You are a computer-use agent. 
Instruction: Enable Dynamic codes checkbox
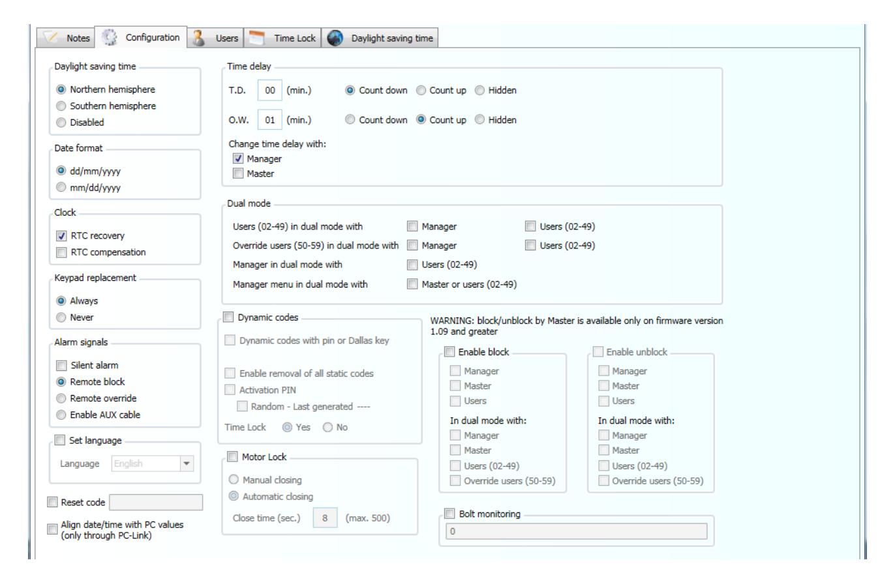[229, 317]
